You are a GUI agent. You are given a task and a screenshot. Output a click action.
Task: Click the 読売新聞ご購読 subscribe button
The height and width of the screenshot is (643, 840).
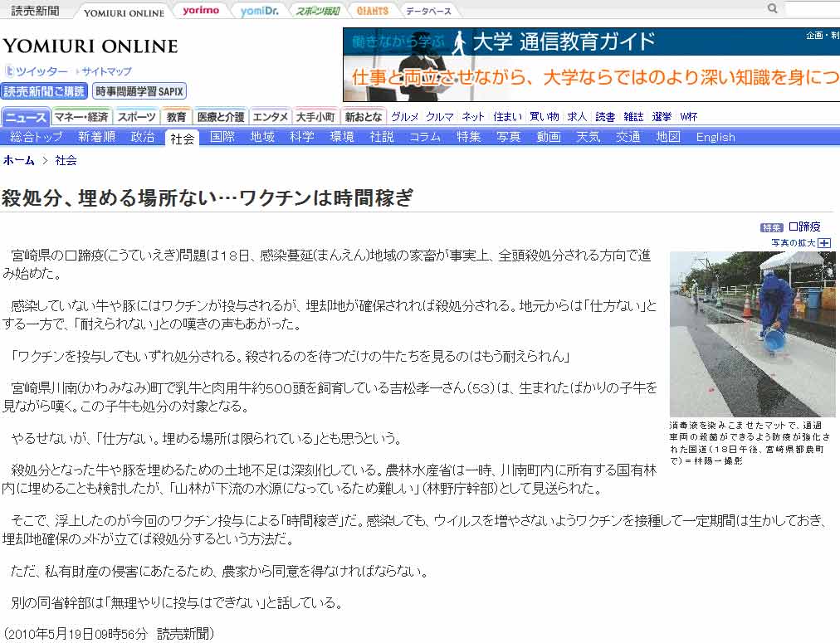[x=45, y=91]
